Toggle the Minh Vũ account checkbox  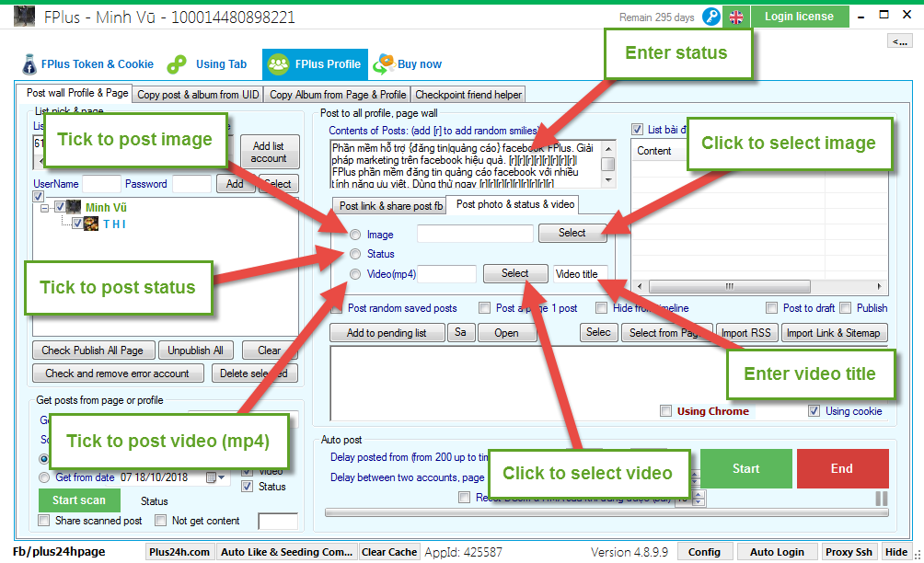[60, 207]
